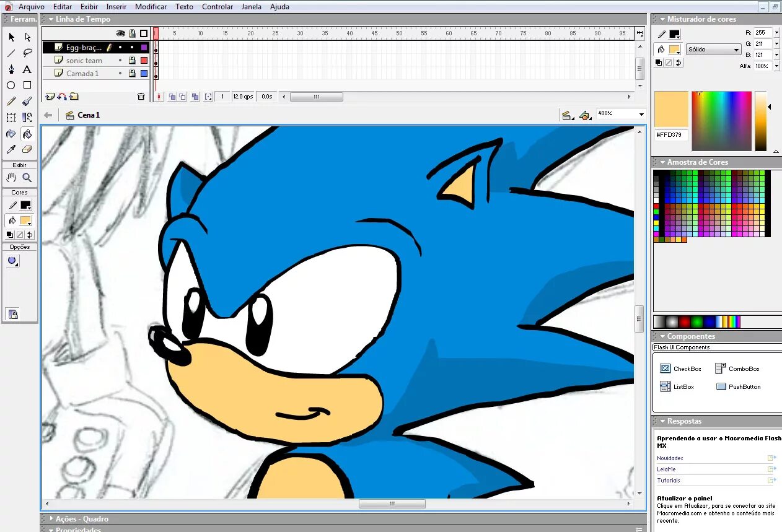Click Insert Layer icon in timeline
The image size is (782, 532).
pos(50,97)
